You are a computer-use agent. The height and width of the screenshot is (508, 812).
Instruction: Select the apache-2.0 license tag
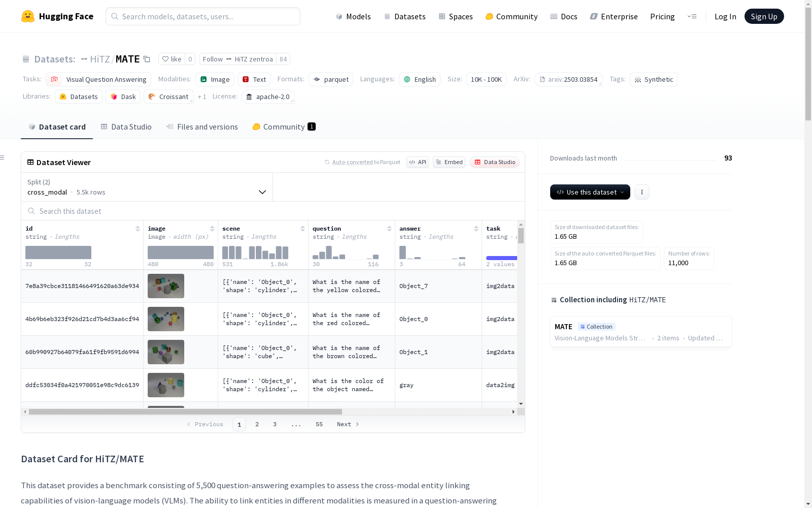pyautogui.click(x=268, y=97)
